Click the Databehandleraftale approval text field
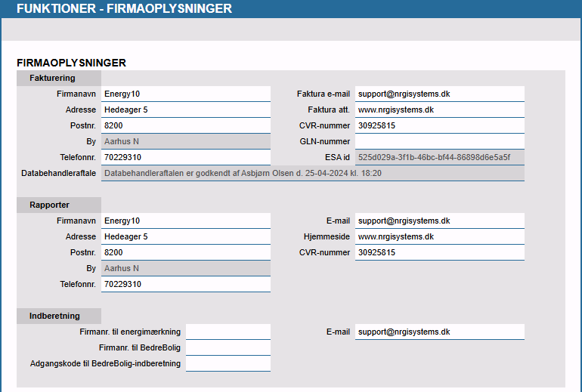 click(x=312, y=173)
